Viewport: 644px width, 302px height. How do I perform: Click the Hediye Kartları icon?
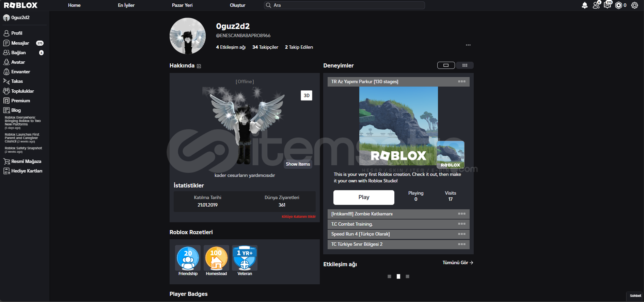[6, 171]
